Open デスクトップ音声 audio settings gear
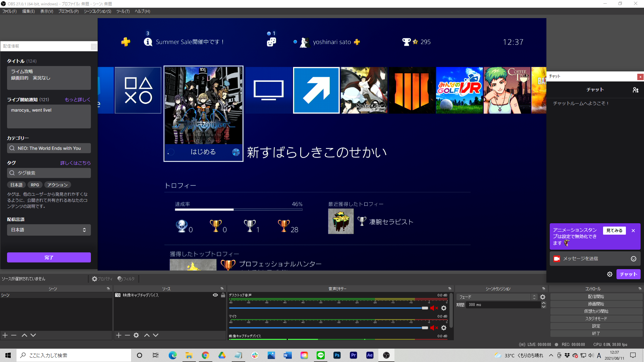 [444, 308]
